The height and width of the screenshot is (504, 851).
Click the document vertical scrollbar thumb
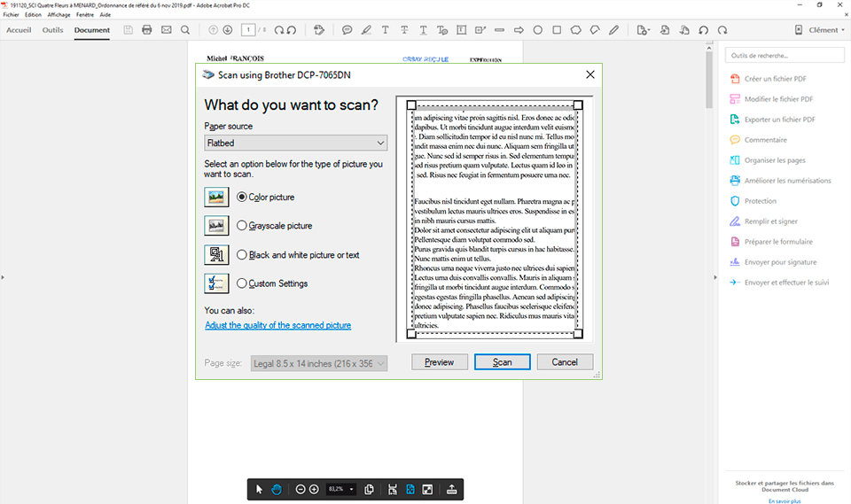(x=709, y=80)
